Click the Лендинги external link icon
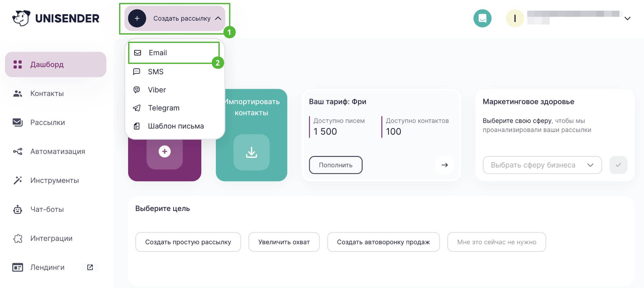This screenshot has height=288, width=644. point(90,267)
